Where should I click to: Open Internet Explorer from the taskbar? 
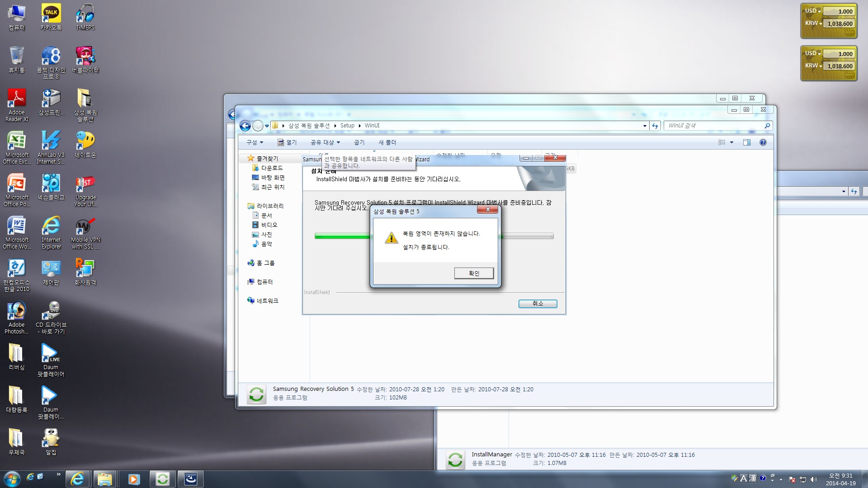(77, 479)
